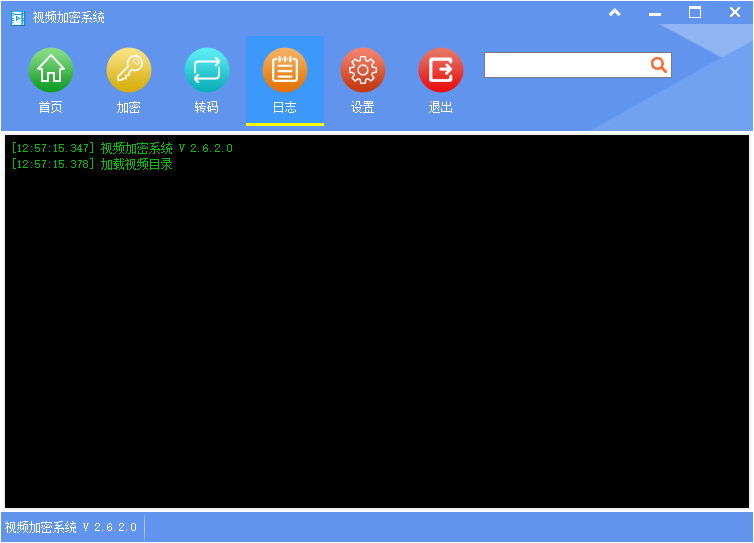
Task: Click status bar text 视频加密系统 V 2.6.2.0
Action: 71,527
